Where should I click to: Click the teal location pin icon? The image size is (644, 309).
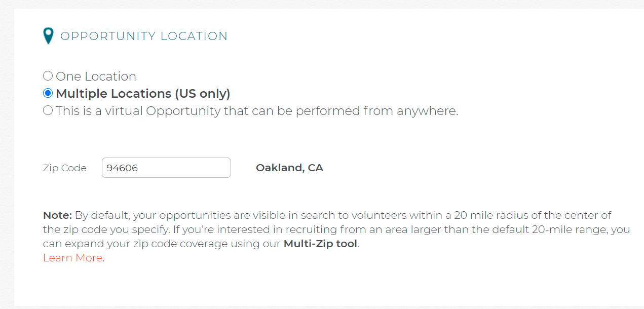(x=48, y=36)
